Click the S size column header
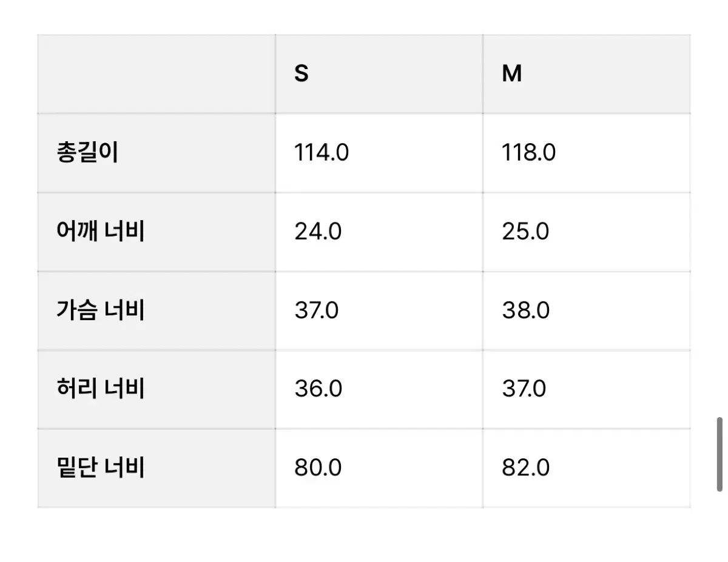The height and width of the screenshot is (562, 728). click(x=302, y=74)
